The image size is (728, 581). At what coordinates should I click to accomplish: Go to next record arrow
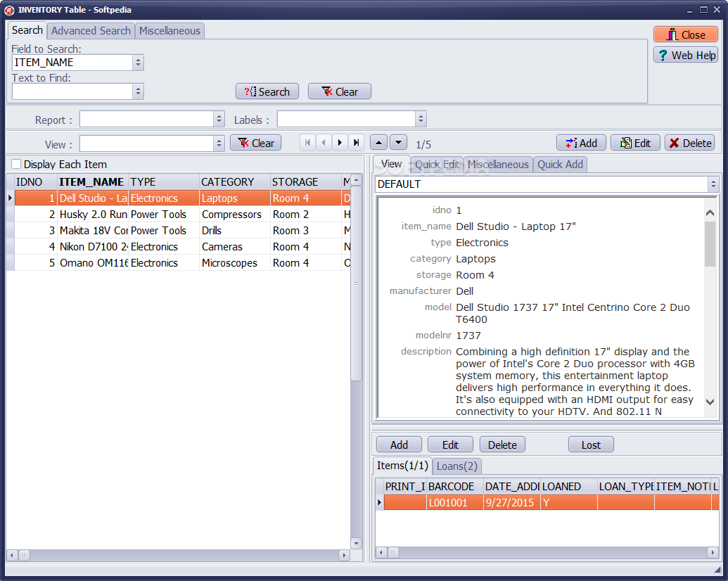point(340,143)
